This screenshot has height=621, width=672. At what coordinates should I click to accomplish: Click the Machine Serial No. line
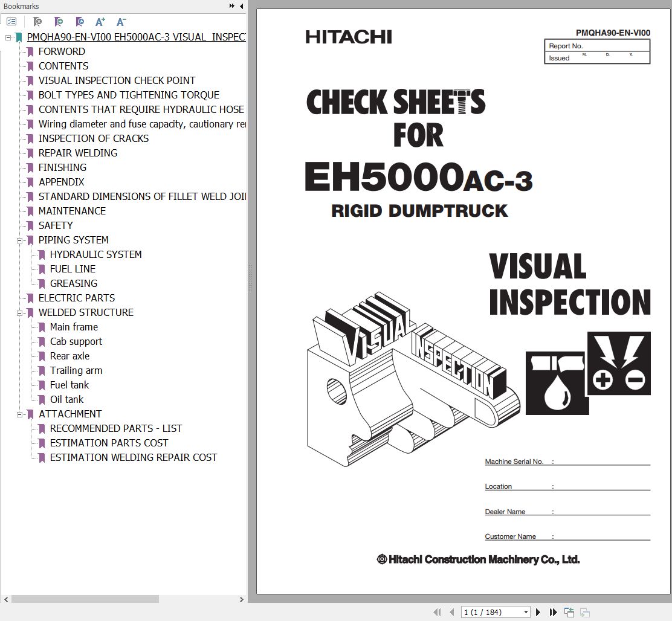coord(567,462)
